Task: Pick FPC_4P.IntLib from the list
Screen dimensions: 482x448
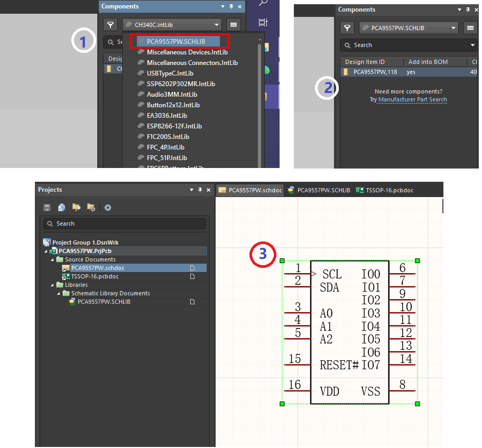Action: click(x=165, y=147)
